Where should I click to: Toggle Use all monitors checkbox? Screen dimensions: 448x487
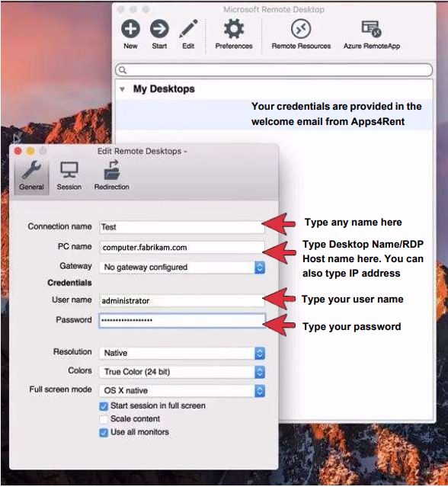(x=104, y=432)
